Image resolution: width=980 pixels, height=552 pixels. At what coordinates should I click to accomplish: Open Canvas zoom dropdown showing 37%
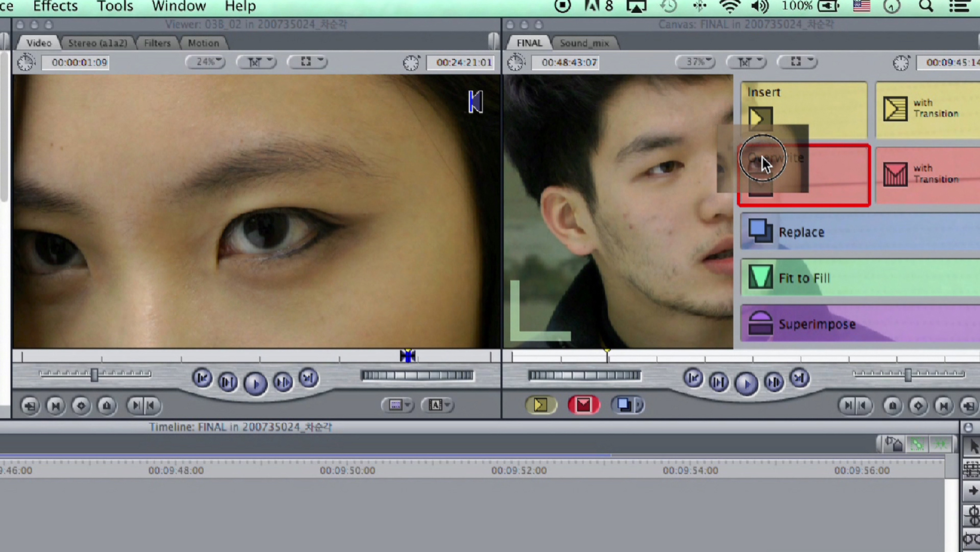tap(695, 62)
